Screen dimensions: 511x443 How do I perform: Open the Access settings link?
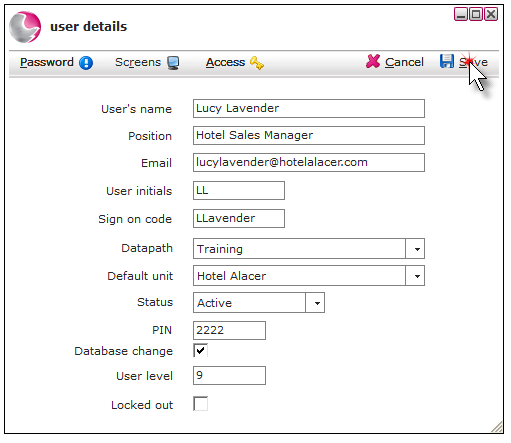225,62
